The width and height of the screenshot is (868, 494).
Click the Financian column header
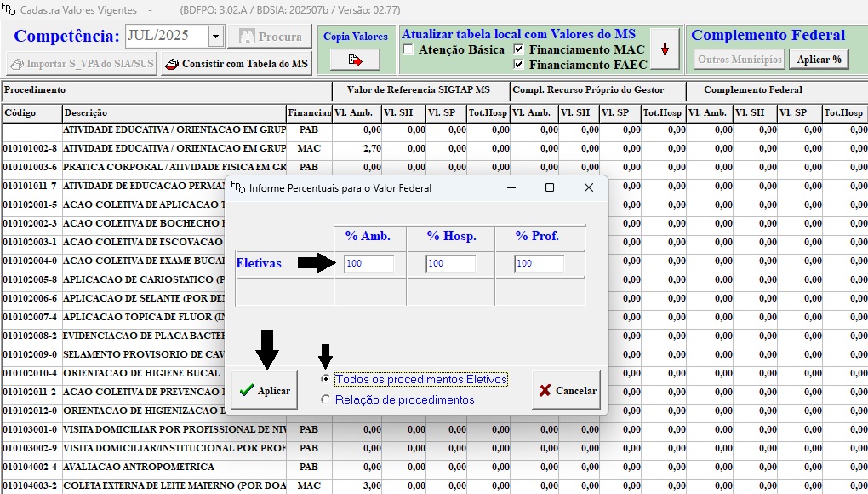click(x=310, y=113)
